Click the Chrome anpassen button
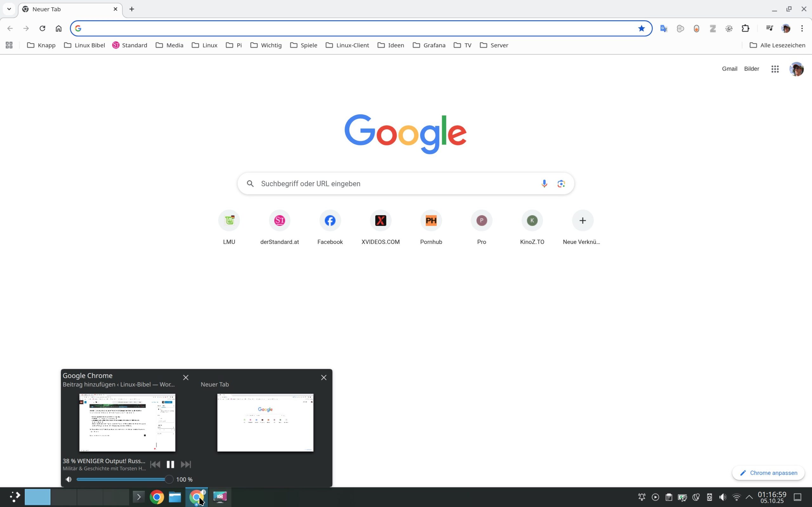 (768, 473)
